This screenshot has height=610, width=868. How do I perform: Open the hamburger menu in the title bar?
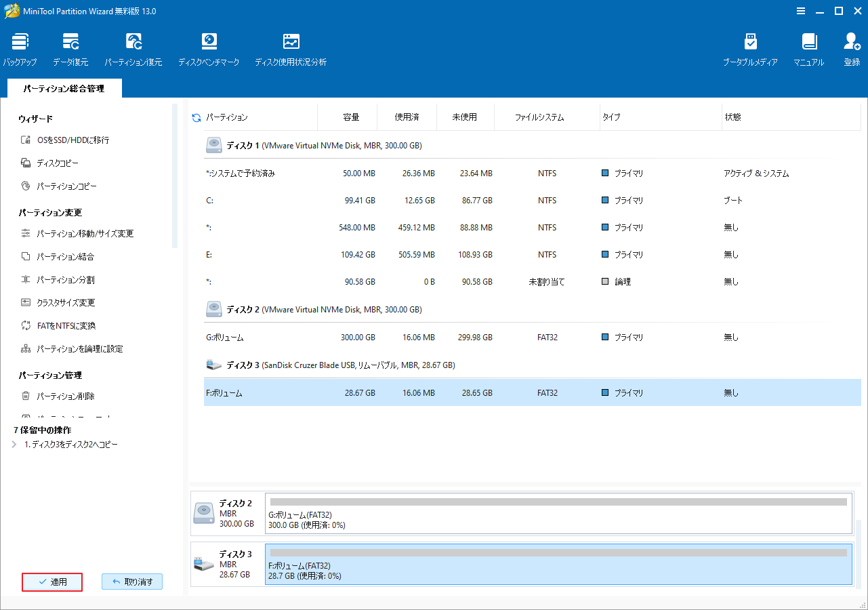click(x=801, y=11)
